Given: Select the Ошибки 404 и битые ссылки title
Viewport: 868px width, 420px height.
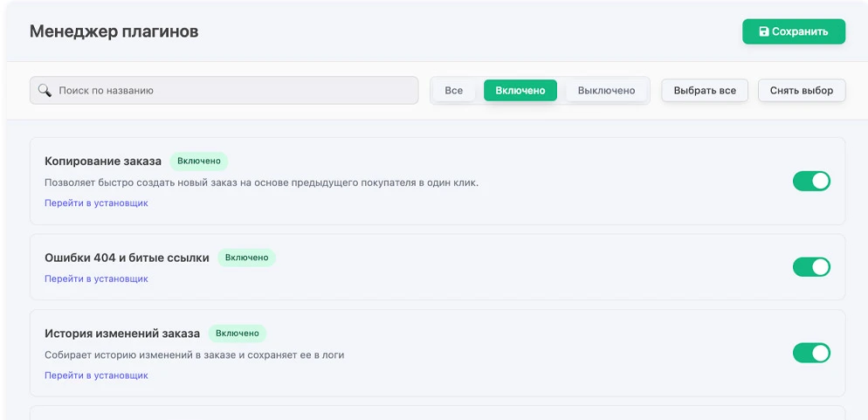Looking at the screenshot, I should tap(127, 258).
